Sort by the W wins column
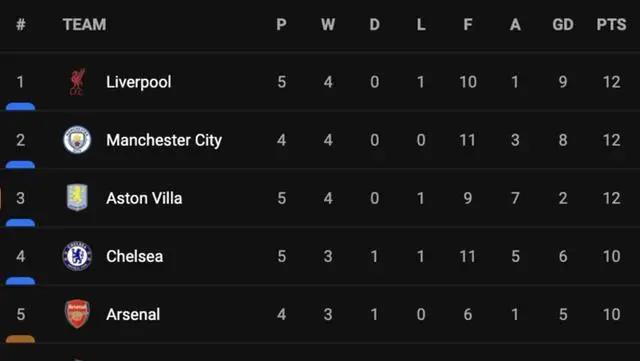The width and height of the screenshot is (640, 361). (x=328, y=25)
